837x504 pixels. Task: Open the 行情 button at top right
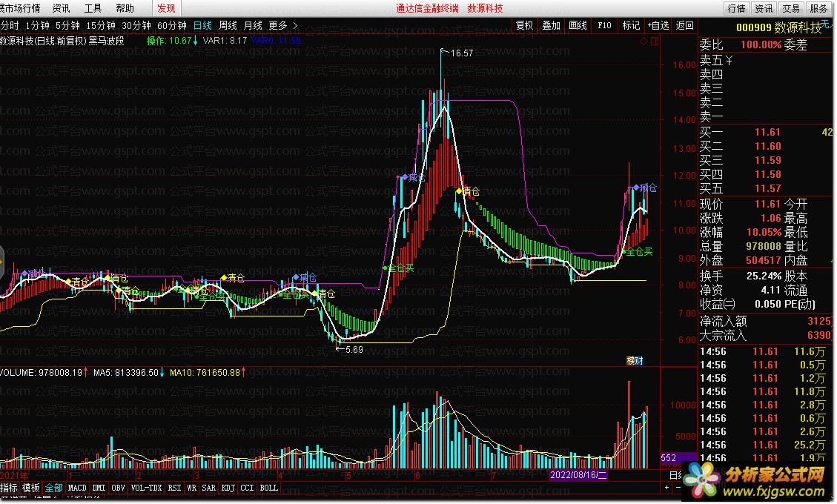tap(737, 8)
